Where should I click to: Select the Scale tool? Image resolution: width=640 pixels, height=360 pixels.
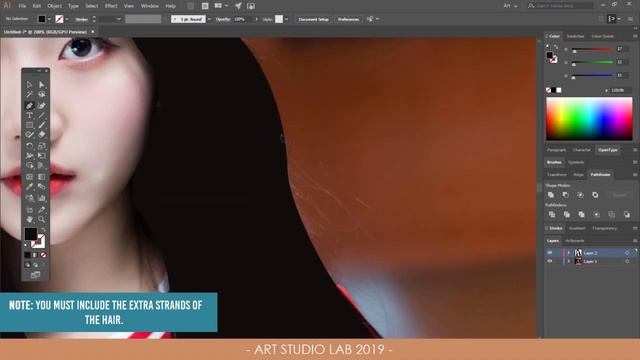pos(42,146)
